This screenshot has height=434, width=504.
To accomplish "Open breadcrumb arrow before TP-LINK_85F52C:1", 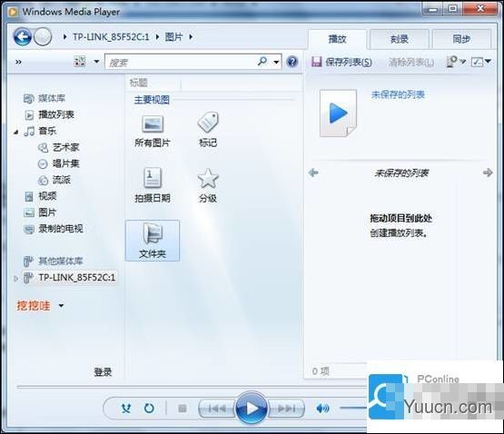I will point(64,37).
